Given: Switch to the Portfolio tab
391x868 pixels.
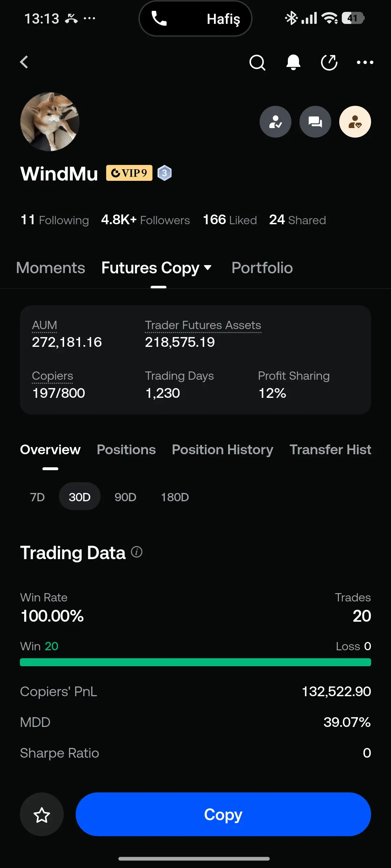Looking at the screenshot, I should [x=262, y=268].
